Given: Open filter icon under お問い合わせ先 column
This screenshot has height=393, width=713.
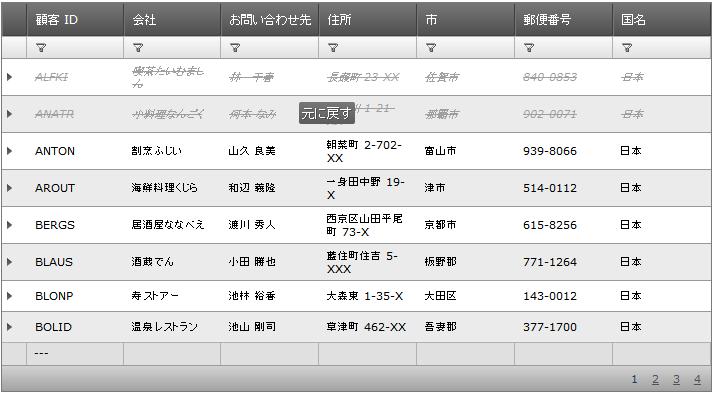Looking at the screenshot, I should (235, 47).
